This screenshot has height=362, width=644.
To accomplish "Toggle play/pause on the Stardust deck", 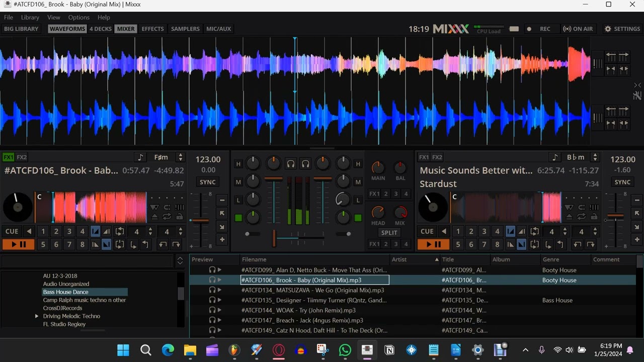I will point(433,244).
